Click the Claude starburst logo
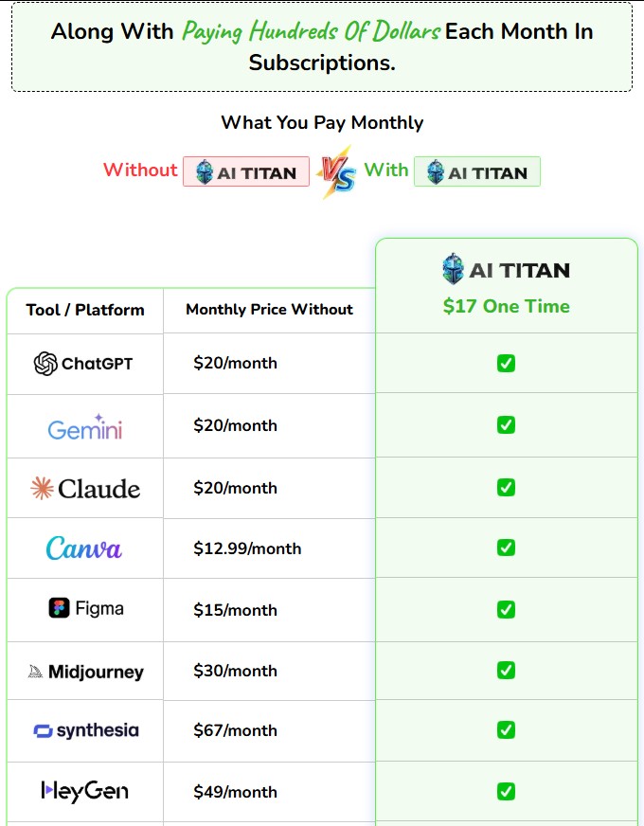This screenshot has width=644, height=826. pyautogui.click(x=42, y=489)
